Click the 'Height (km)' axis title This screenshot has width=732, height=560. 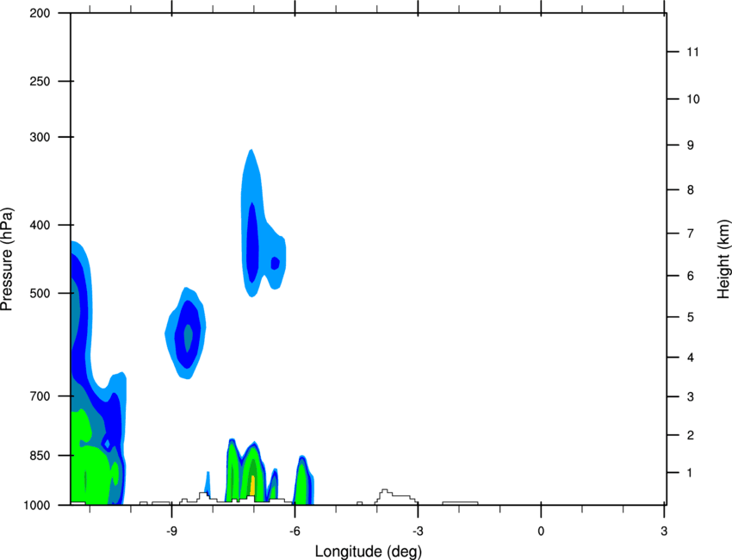723,259
